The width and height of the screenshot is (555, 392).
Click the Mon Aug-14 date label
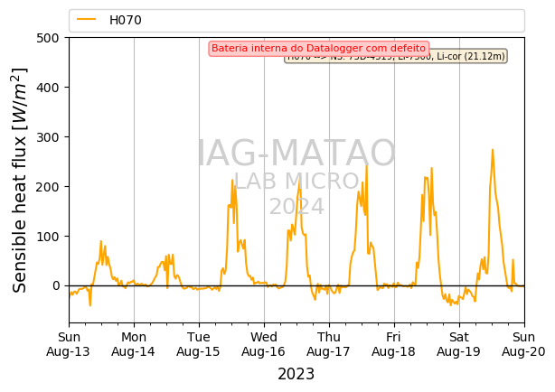(134, 344)
